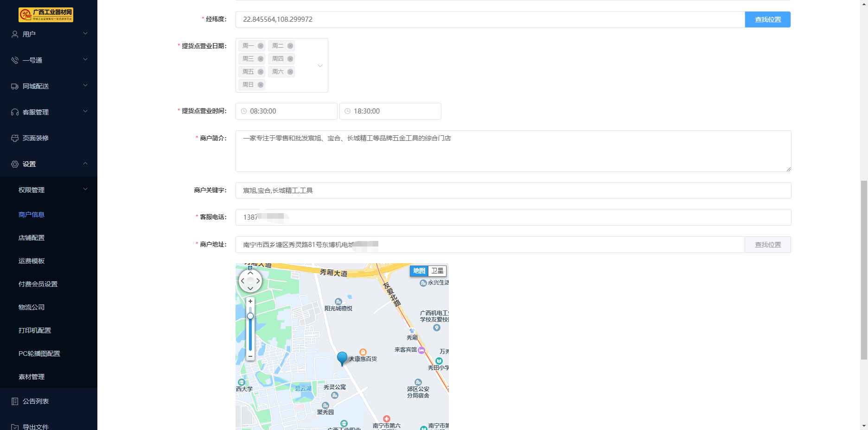Open 运费模板 settings page
This screenshot has height=430, width=868.
point(32,261)
